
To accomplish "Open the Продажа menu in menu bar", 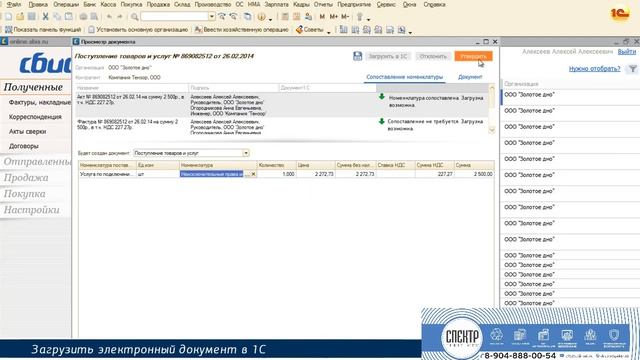I will click(x=158, y=4).
